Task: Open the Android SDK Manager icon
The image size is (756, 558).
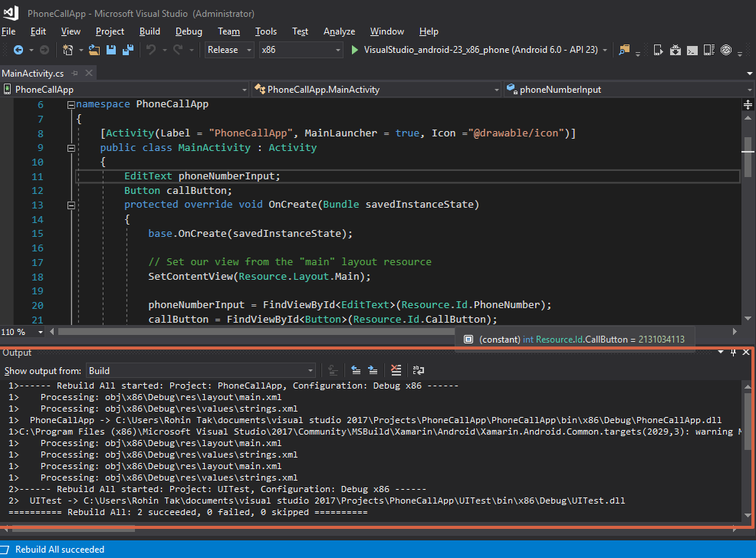Action: click(675, 50)
